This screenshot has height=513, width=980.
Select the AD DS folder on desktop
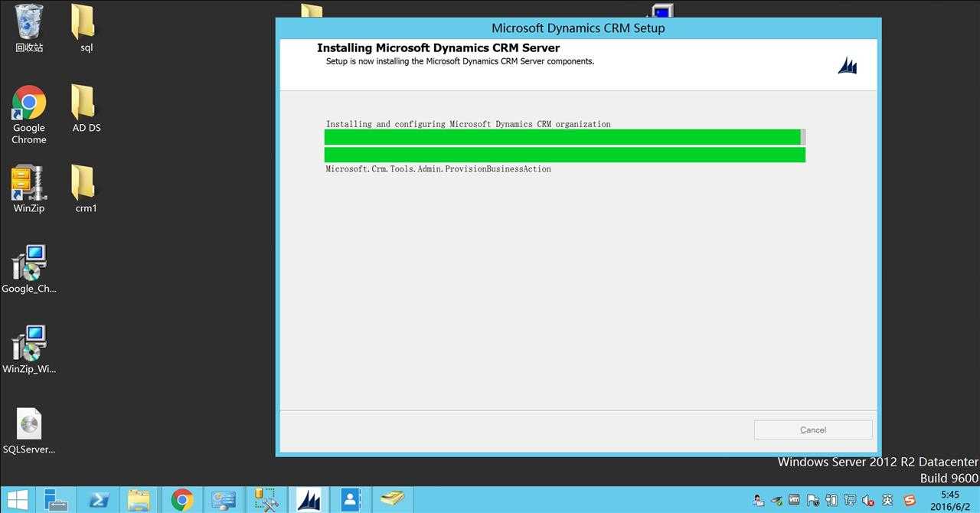click(87, 109)
